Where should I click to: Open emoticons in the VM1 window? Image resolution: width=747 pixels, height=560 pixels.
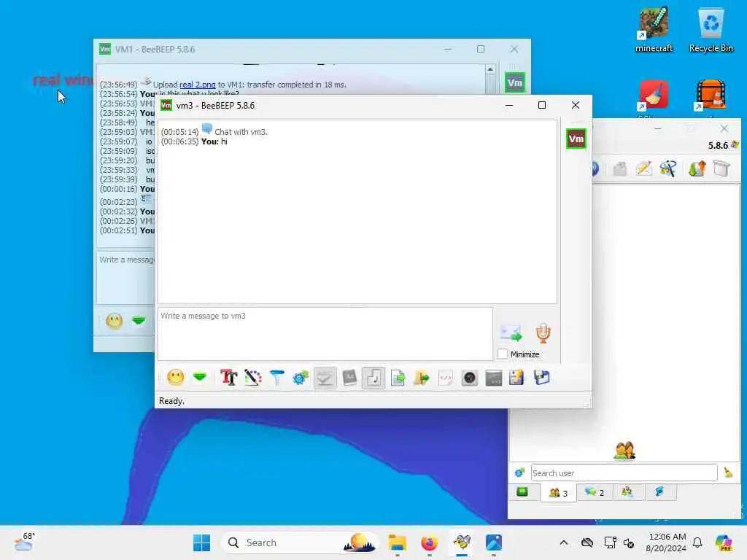tap(115, 322)
